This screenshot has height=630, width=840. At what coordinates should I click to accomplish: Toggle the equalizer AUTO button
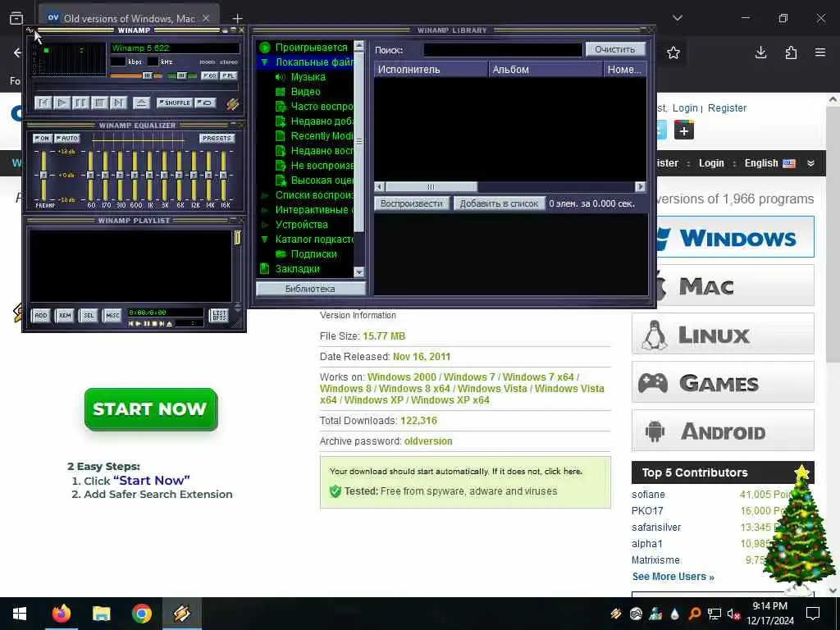(x=67, y=138)
